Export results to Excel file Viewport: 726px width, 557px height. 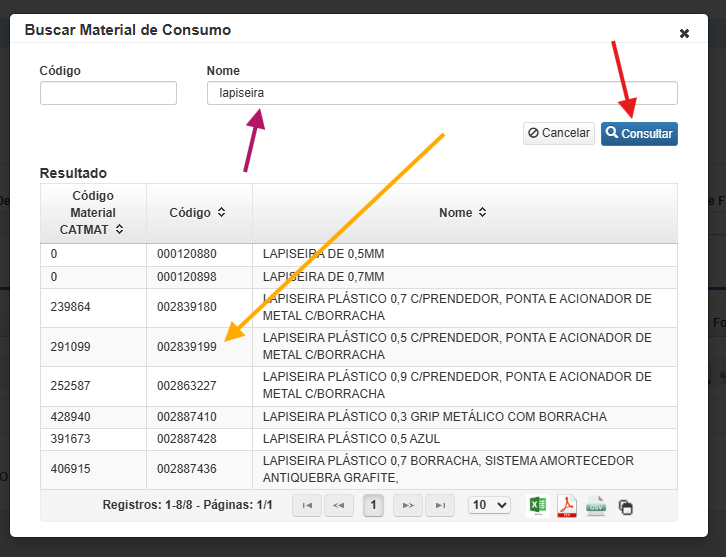(x=537, y=506)
